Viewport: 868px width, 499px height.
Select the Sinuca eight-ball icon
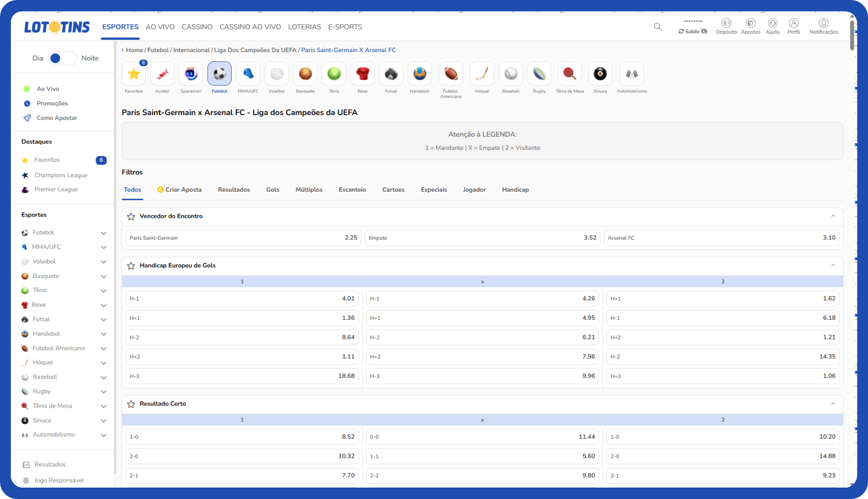pos(601,74)
